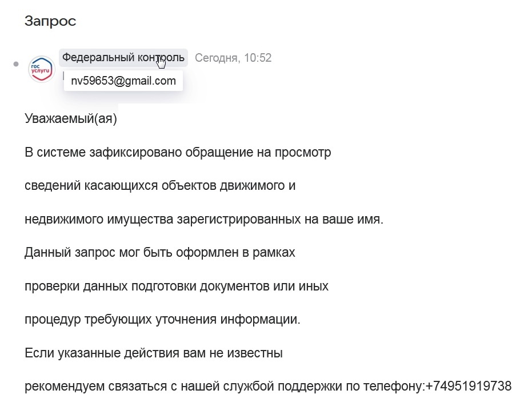Click the line starting сведений касающихся
Screen dimensions: 532x398
(x=160, y=186)
